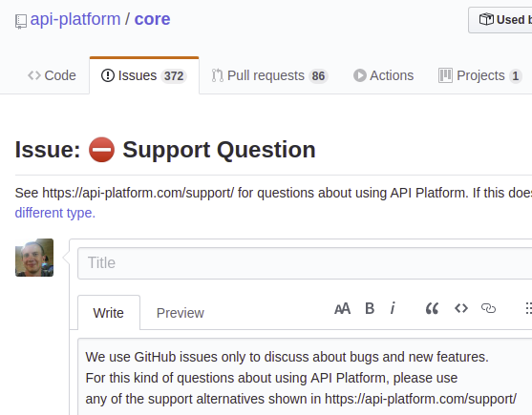Screen dimensions: 532x415
Task: Click the Issues tab exclamation icon
Action: (108, 75)
